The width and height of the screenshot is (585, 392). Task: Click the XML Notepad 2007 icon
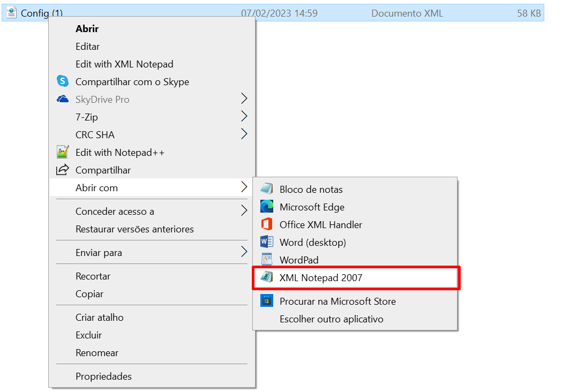click(266, 277)
